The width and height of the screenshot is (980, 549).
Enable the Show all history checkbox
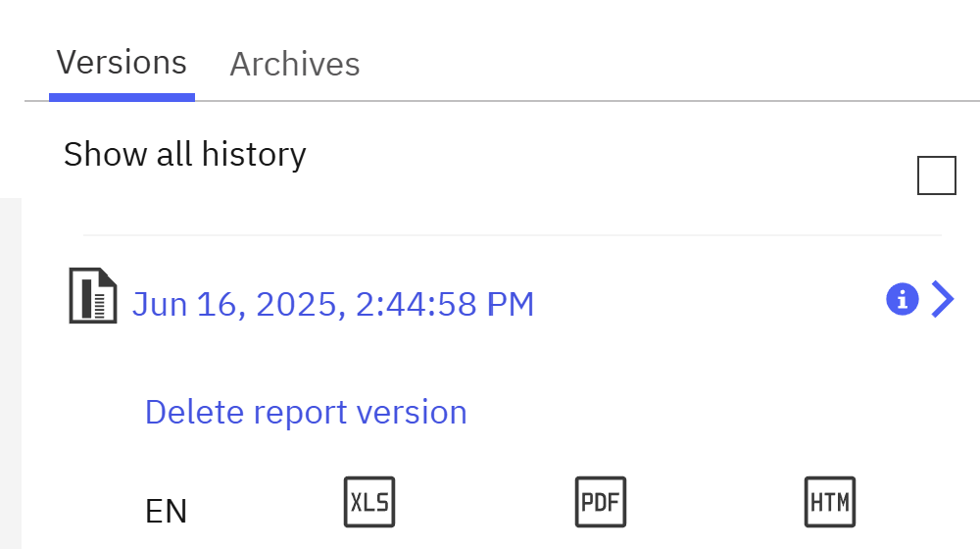936,175
